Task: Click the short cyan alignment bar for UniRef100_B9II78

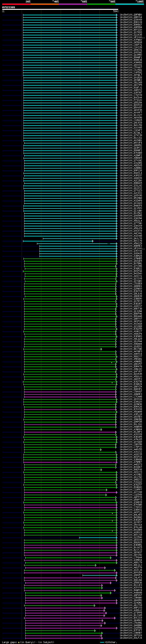Action: tap(58, 241)
